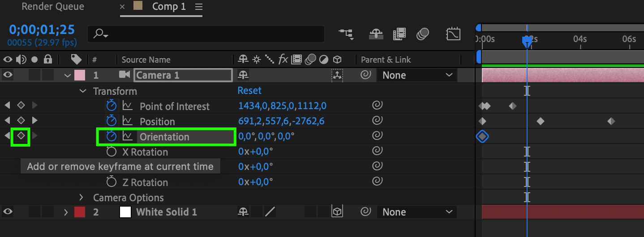Click the X Rotation stopwatch

(x=111, y=152)
